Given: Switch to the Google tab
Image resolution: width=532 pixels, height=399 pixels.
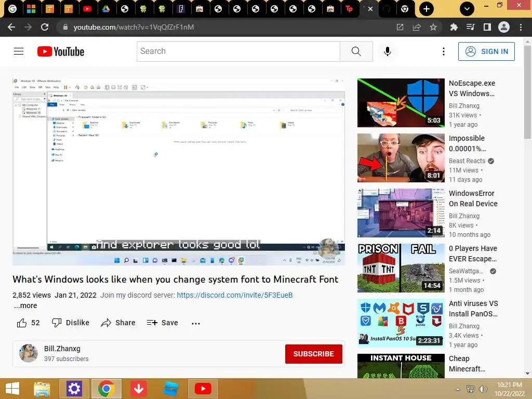Looking at the screenshot, I should [x=12, y=9].
